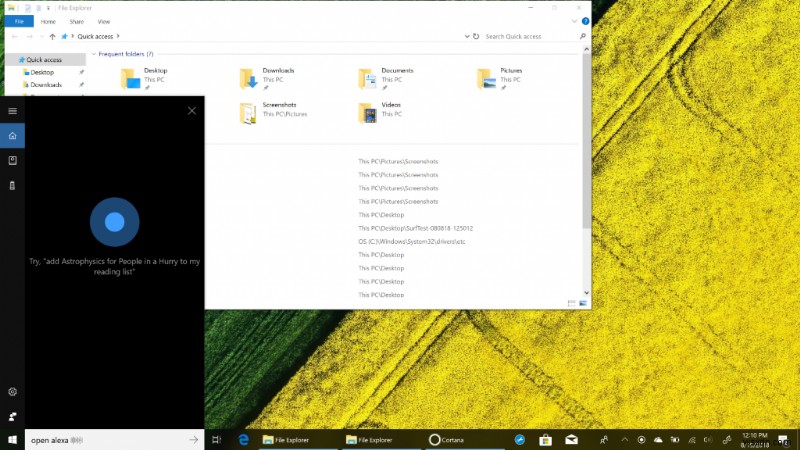
Task: Select the Documents frequent folder
Action: click(386, 79)
